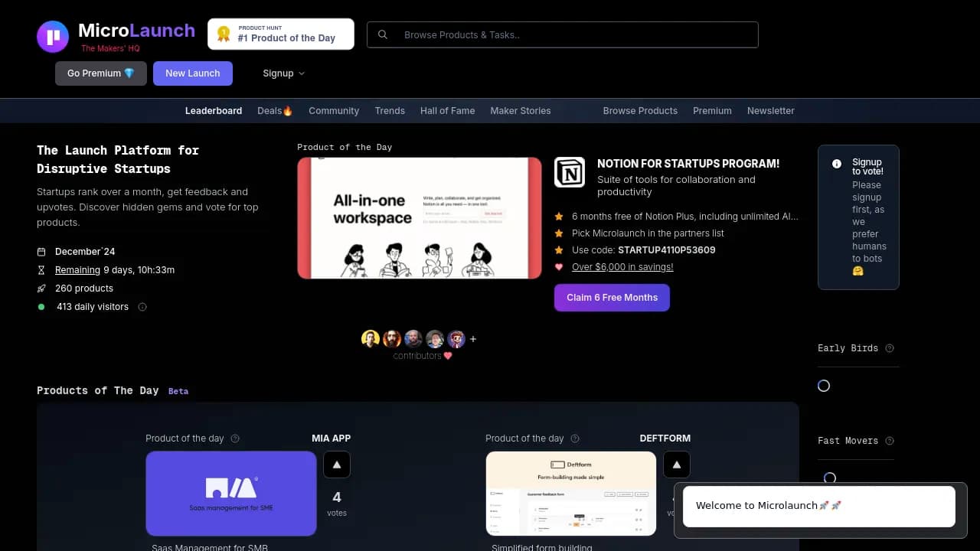The image size is (980, 551).
Task: Switch to the Trends tab
Action: [x=390, y=111]
